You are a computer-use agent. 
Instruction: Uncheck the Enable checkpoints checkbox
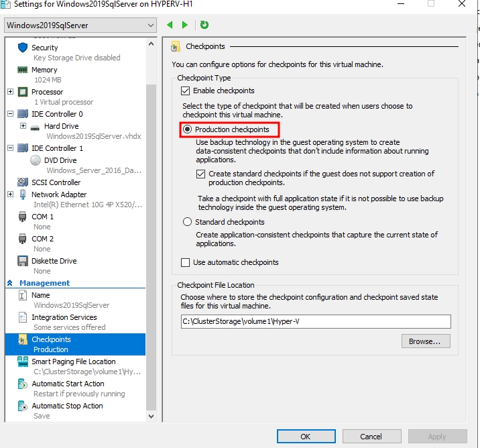pyautogui.click(x=186, y=91)
